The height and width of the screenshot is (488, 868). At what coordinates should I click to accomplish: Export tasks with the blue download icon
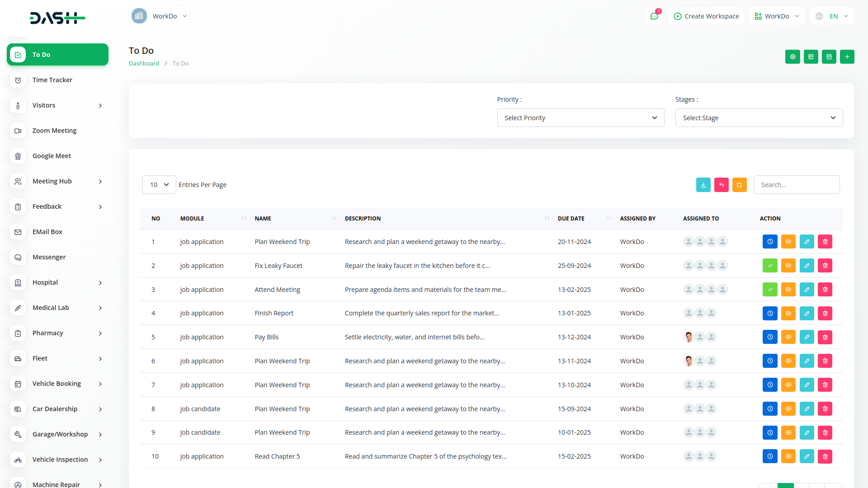[x=703, y=185]
